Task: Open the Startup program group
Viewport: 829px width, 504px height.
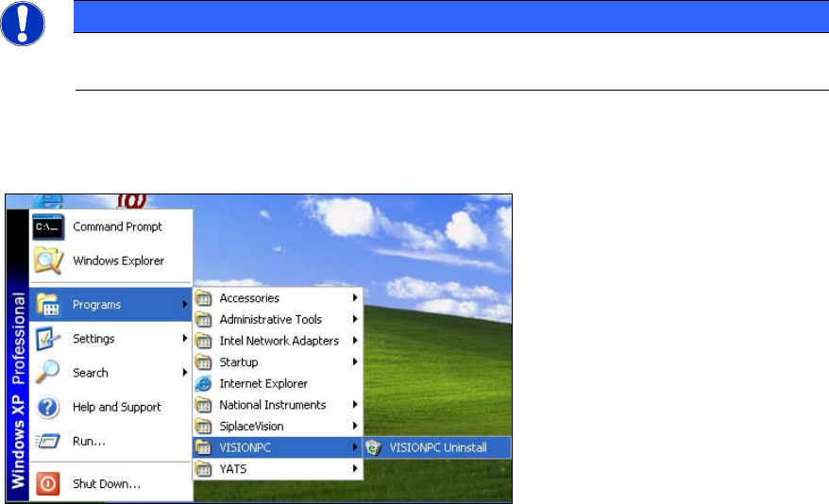Action: [278, 362]
